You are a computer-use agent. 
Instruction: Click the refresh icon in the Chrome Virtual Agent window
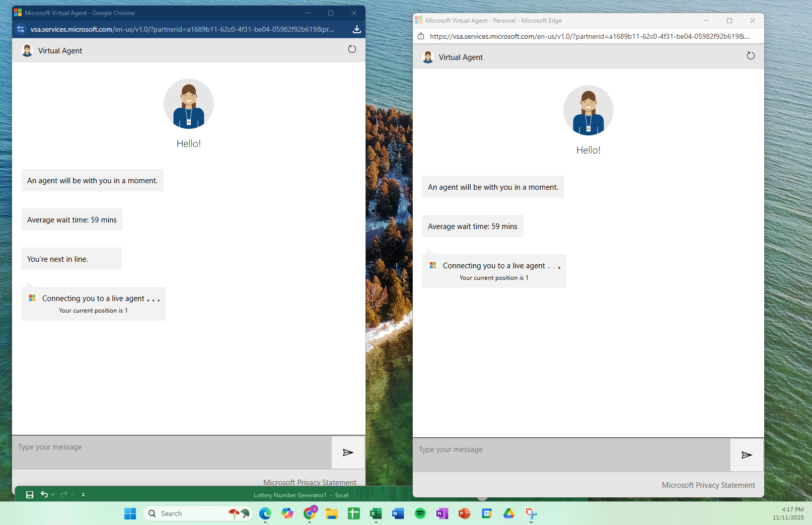coord(352,49)
